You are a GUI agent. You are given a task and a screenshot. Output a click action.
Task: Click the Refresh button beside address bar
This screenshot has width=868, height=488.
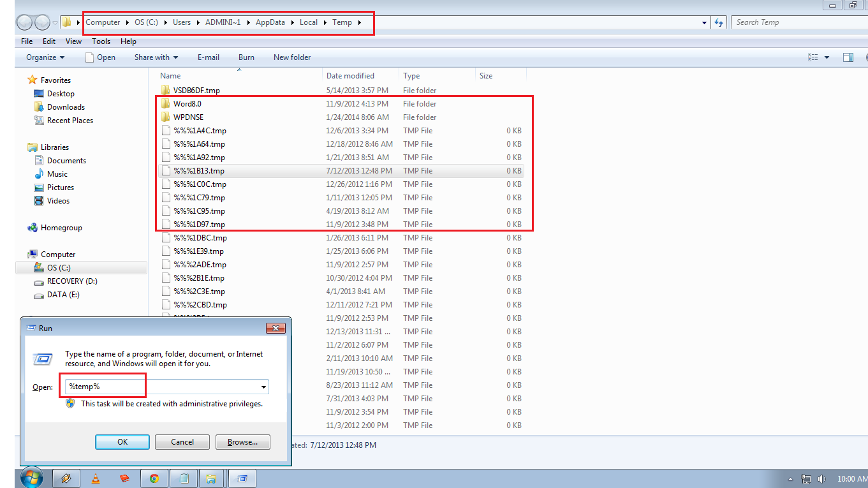coord(719,22)
